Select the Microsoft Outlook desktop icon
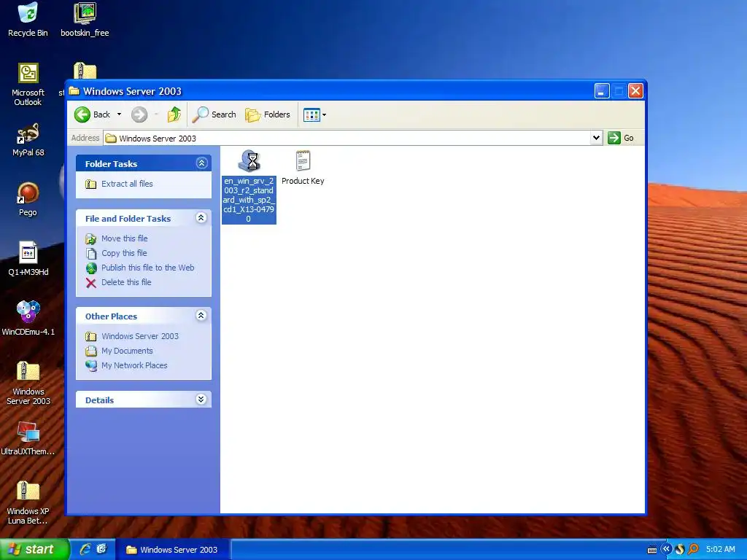This screenshot has height=560, width=747. 28,85
